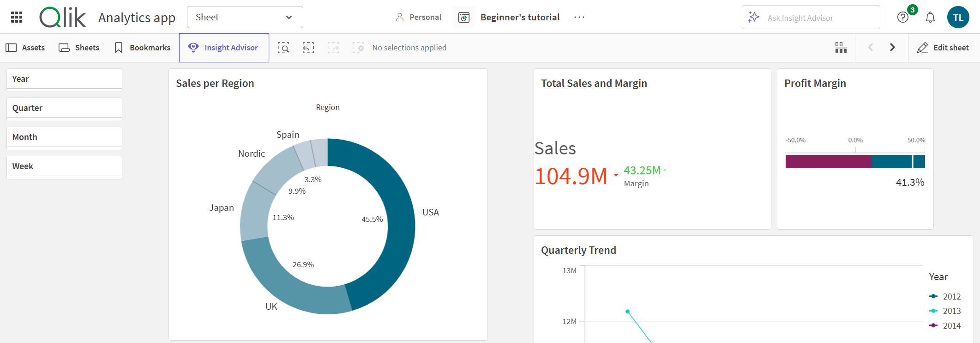Screen dimensions: 980x343
Task: Click the Profit Margin chart title
Action: coord(815,83)
